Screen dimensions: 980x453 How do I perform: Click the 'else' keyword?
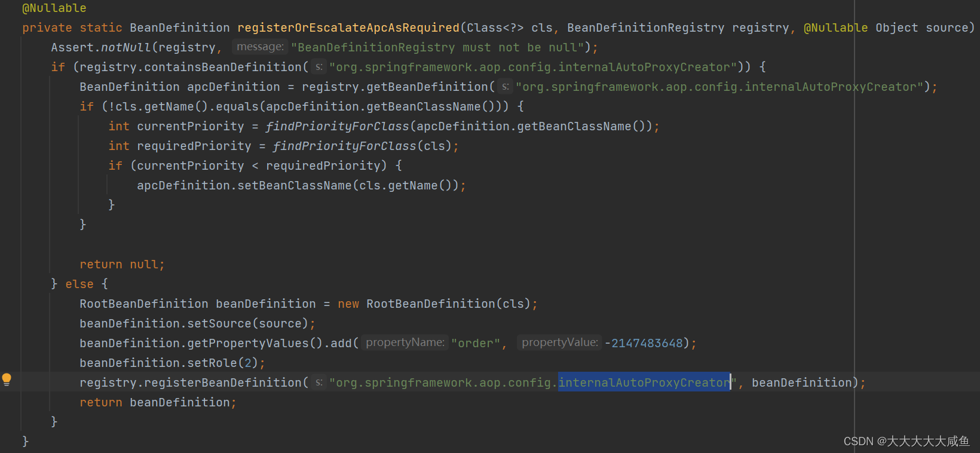[79, 284]
